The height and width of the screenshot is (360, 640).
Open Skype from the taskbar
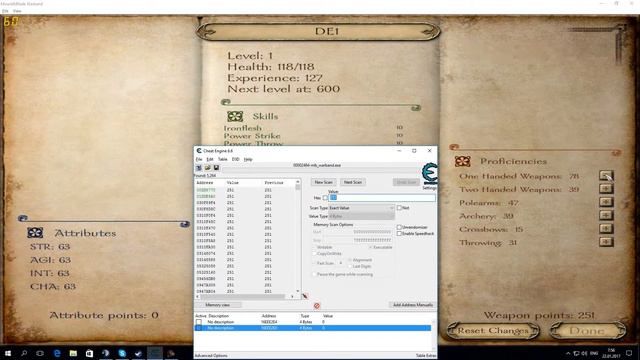[x=122, y=353]
